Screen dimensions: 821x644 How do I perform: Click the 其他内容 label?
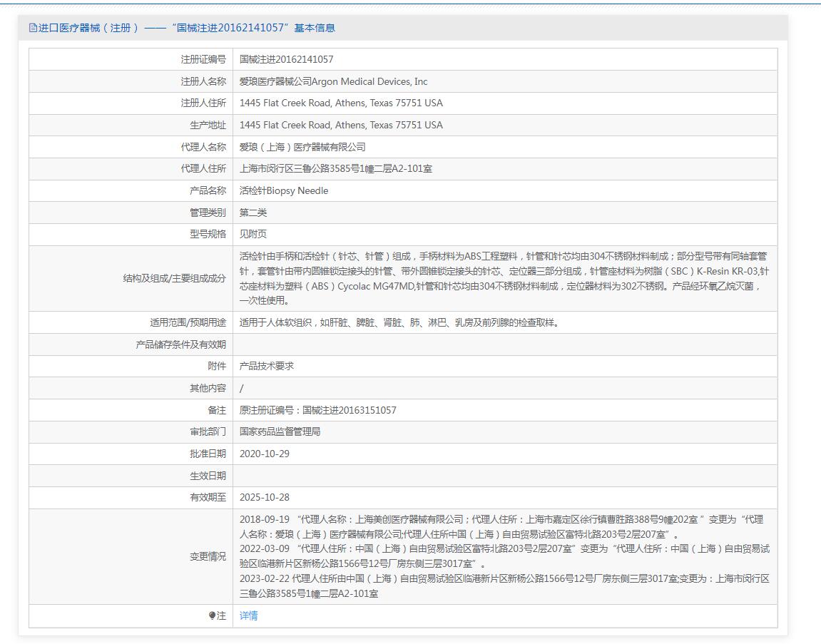pos(208,388)
